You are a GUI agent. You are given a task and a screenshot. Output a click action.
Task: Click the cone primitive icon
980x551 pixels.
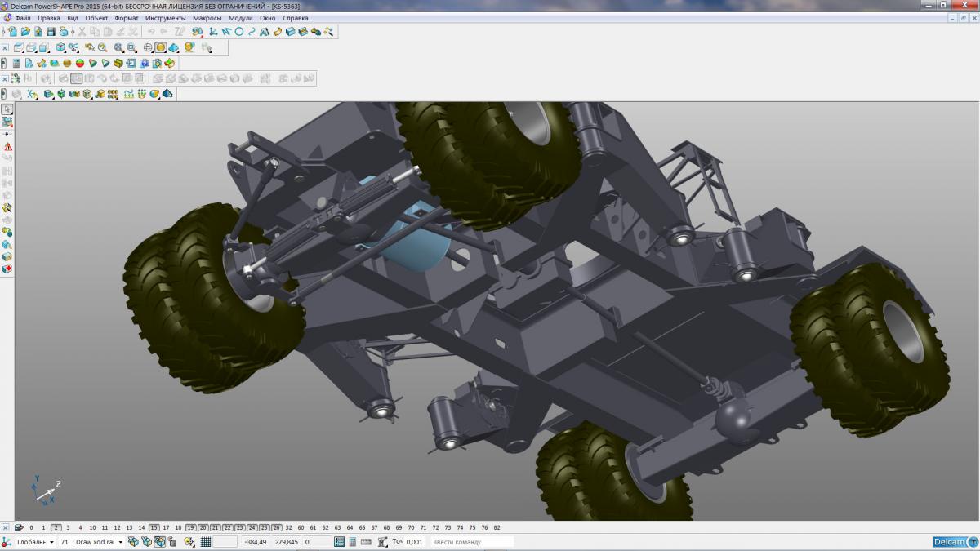point(92,63)
